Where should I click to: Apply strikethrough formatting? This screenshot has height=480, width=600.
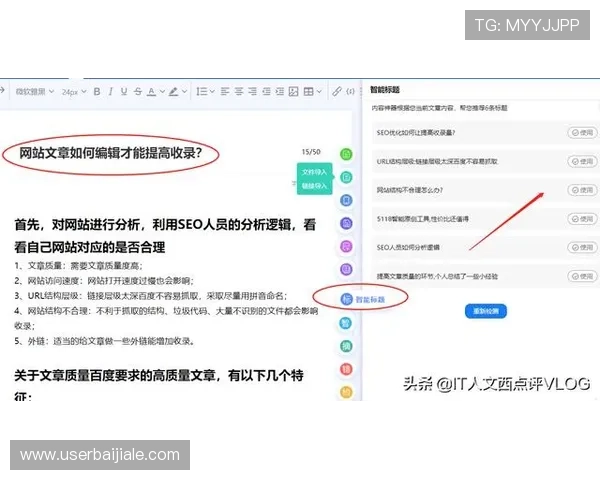138,91
